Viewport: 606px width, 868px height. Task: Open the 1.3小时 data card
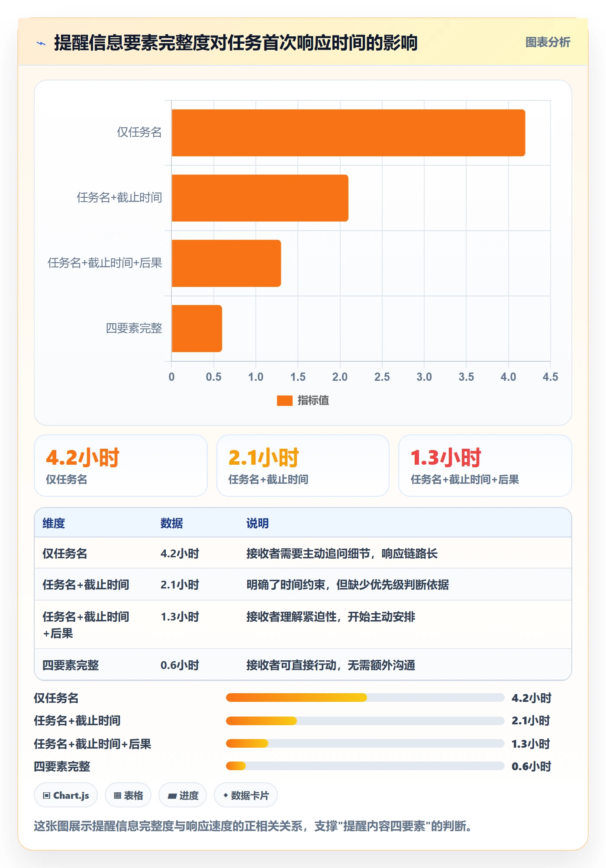coord(485,466)
